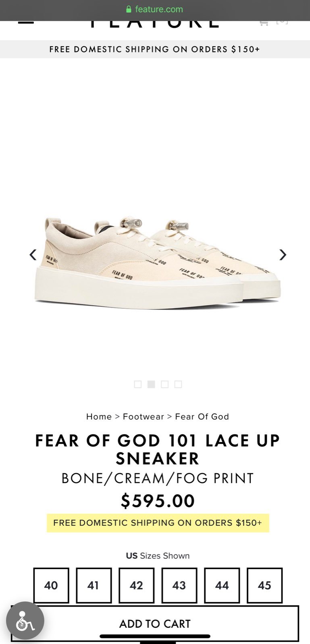Choose size 42
The image size is (310, 644).
pyautogui.click(x=136, y=585)
